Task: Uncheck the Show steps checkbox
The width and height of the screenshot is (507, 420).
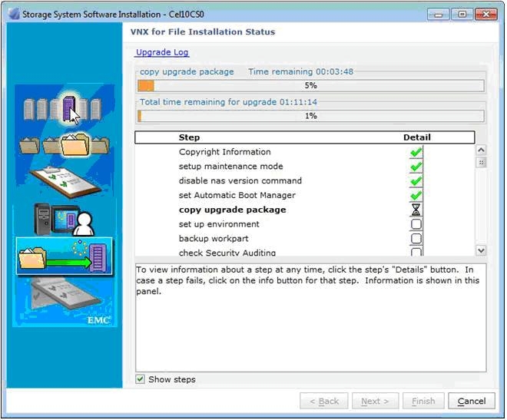Action: [x=141, y=379]
